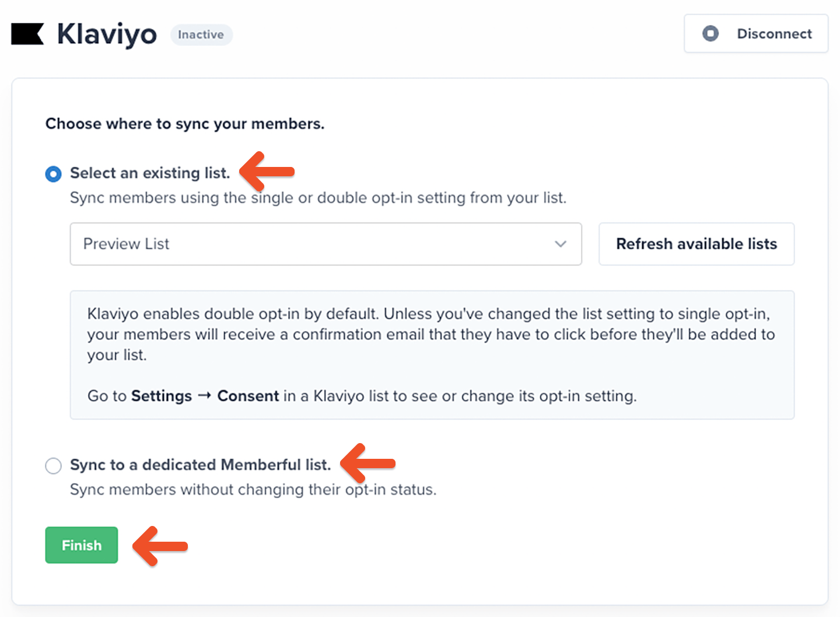Click the "Choose where to sync your members" heading
Viewport: 840px width, 617px height.
point(185,124)
